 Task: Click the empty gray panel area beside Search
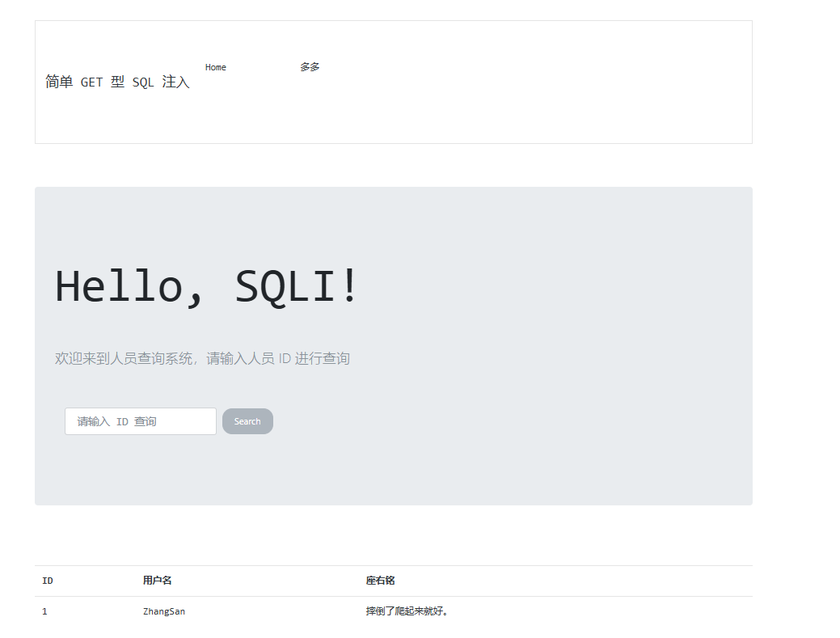click(501, 421)
